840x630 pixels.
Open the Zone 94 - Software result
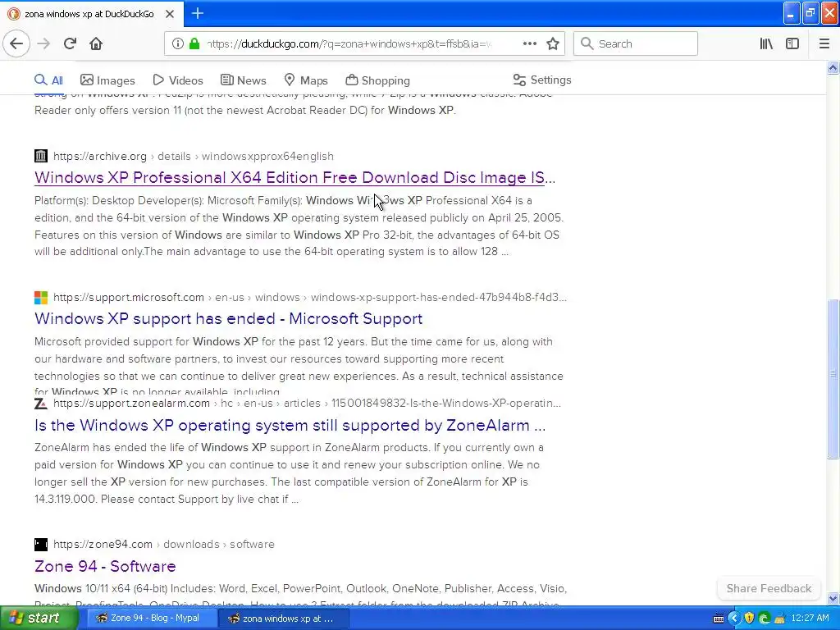tap(105, 566)
